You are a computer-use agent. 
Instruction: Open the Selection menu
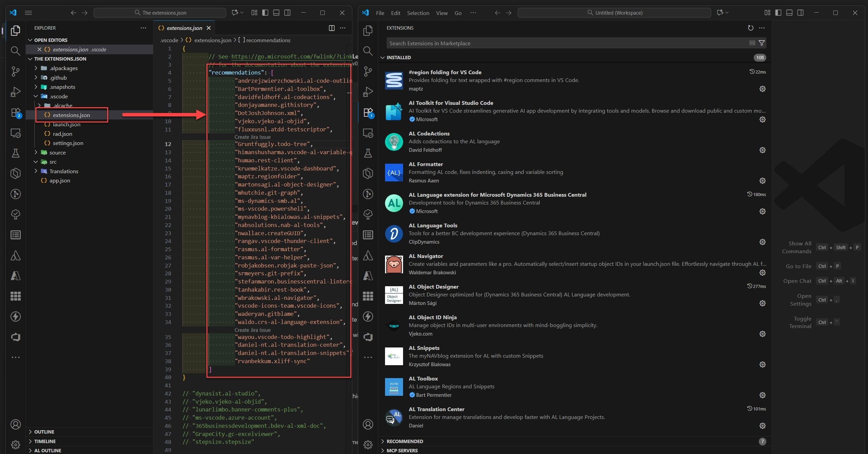pyautogui.click(x=418, y=13)
